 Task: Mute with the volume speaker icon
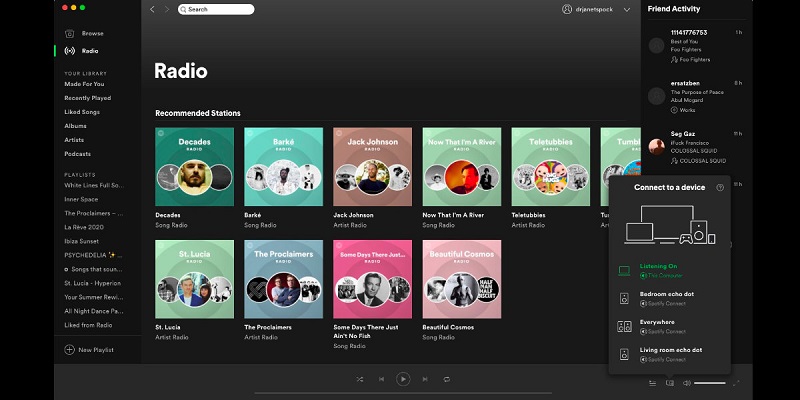(687, 383)
